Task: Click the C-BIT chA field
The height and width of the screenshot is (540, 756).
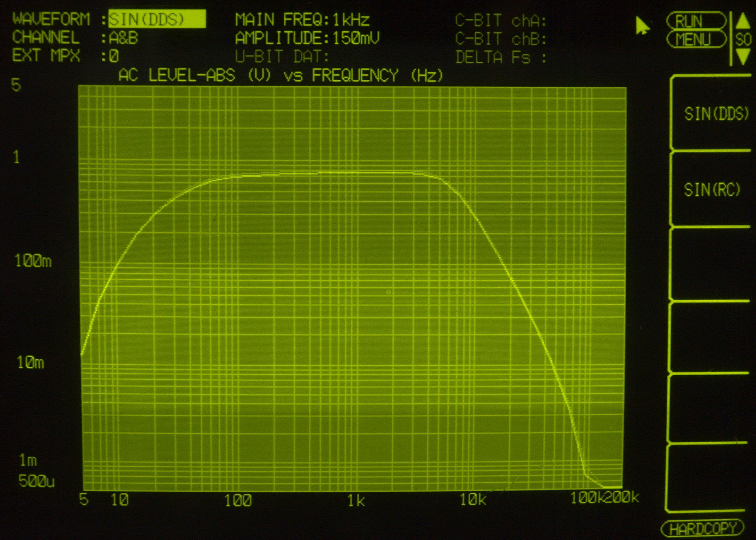Action: pos(500,21)
